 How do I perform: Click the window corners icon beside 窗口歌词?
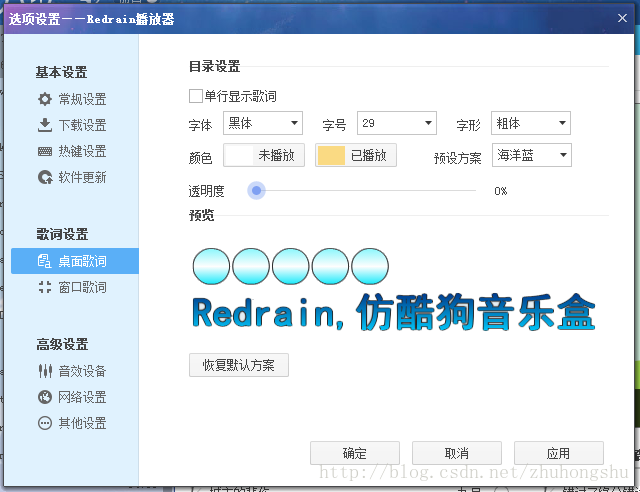pos(45,287)
